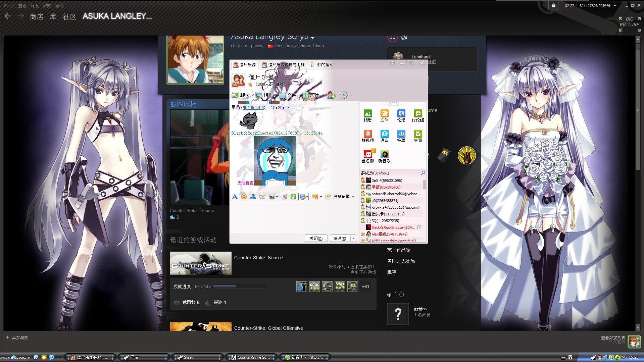Search group members with the magnifier icon
The image size is (644, 362).
pos(423,173)
